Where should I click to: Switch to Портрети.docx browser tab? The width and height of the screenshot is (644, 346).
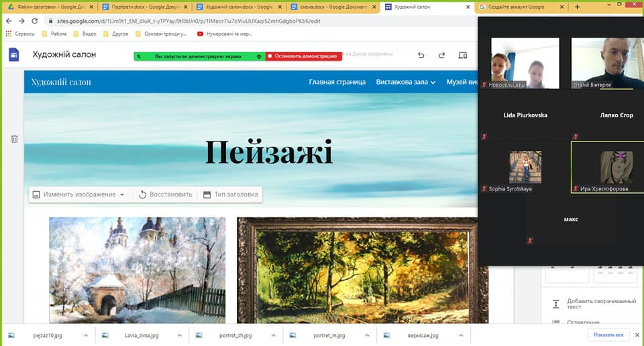144,7
